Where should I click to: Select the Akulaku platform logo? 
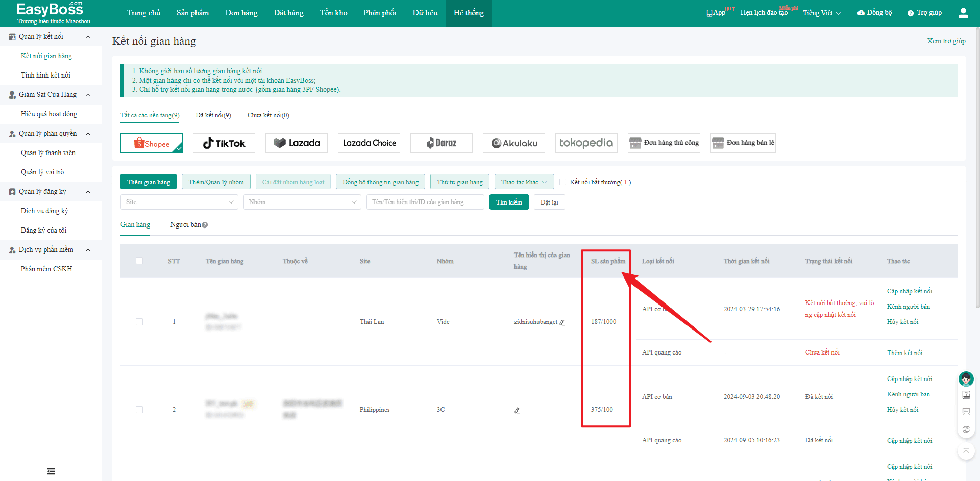514,143
